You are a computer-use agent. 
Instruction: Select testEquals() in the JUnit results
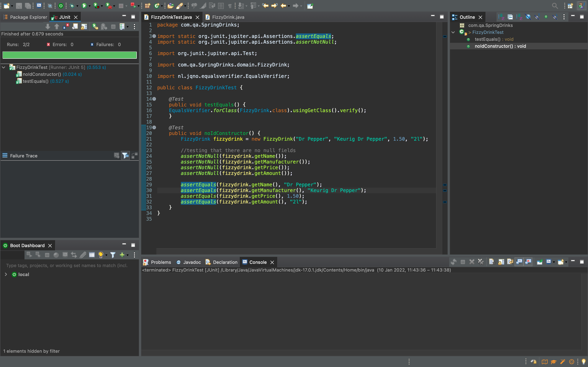tap(36, 81)
